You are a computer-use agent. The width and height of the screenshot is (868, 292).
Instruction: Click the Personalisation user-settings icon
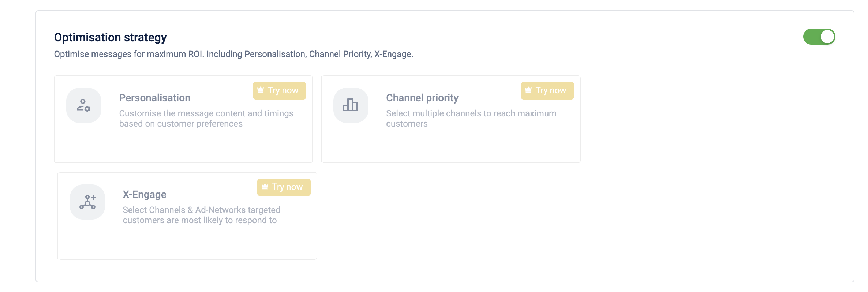pos(84,105)
